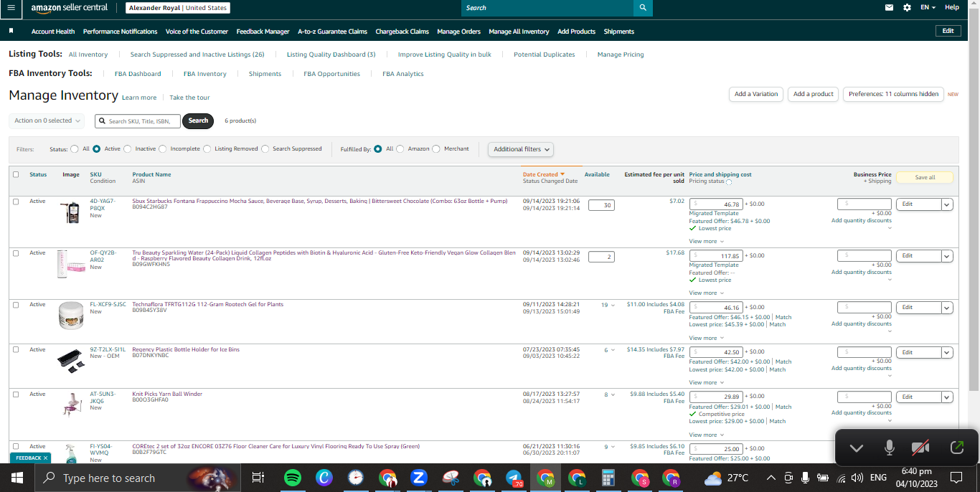This screenshot has width=980, height=492.
Task: Toggle the camera in meeting overlay
Action: pyautogui.click(x=920, y=448)
